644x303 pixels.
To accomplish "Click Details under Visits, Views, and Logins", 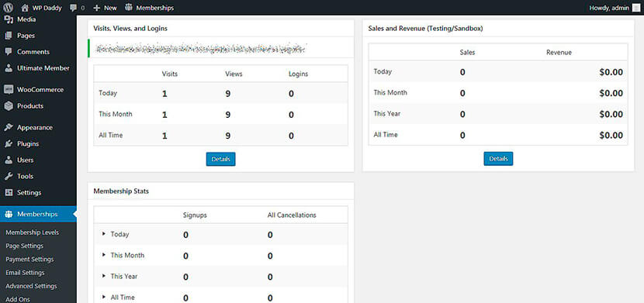I will click(x=220, y=159).
